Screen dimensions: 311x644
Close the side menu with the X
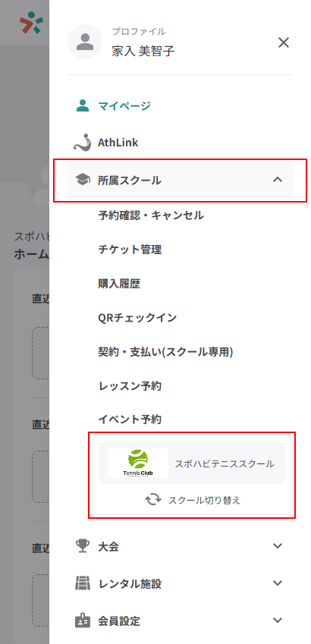284,42
